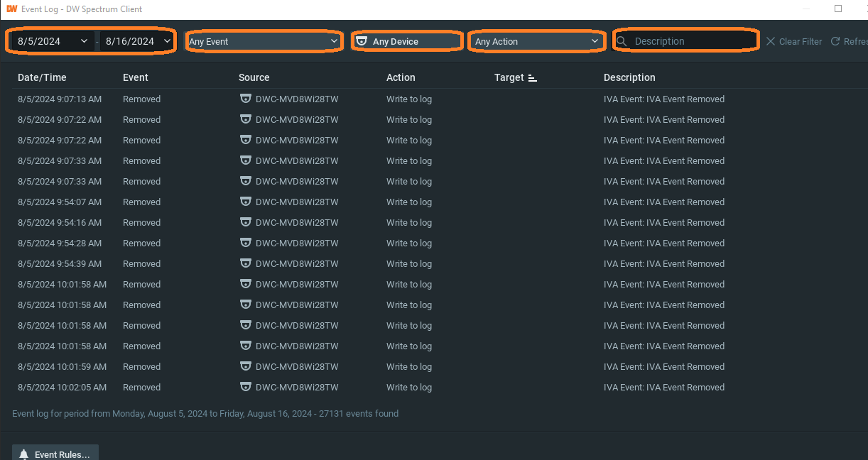Image resolution: width=868 pixels, height=460 pixels.
Task: Click the Refresh circular arrow icon
Action: click(x=835, y=41)
